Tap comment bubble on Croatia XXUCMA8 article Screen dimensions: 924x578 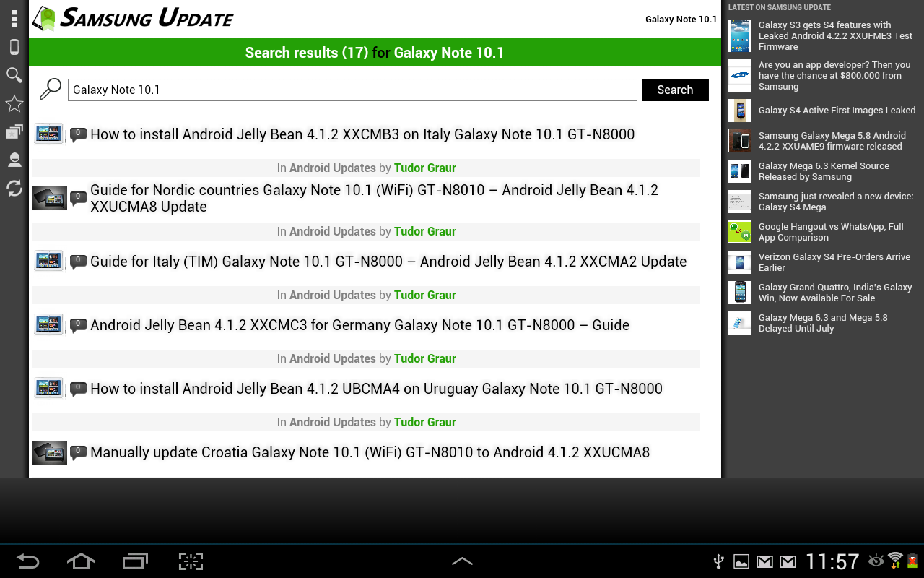tap(78, 452)
